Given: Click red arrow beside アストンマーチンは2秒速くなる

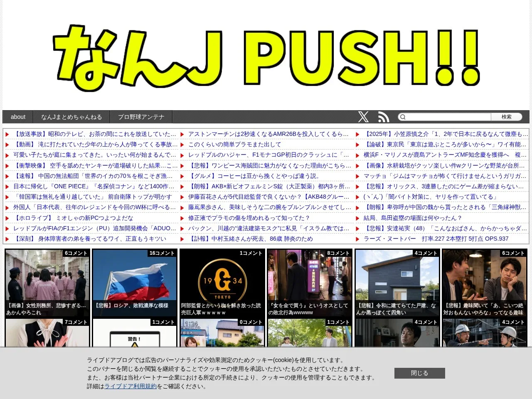Looking at the screenshot, I should 182,134.
